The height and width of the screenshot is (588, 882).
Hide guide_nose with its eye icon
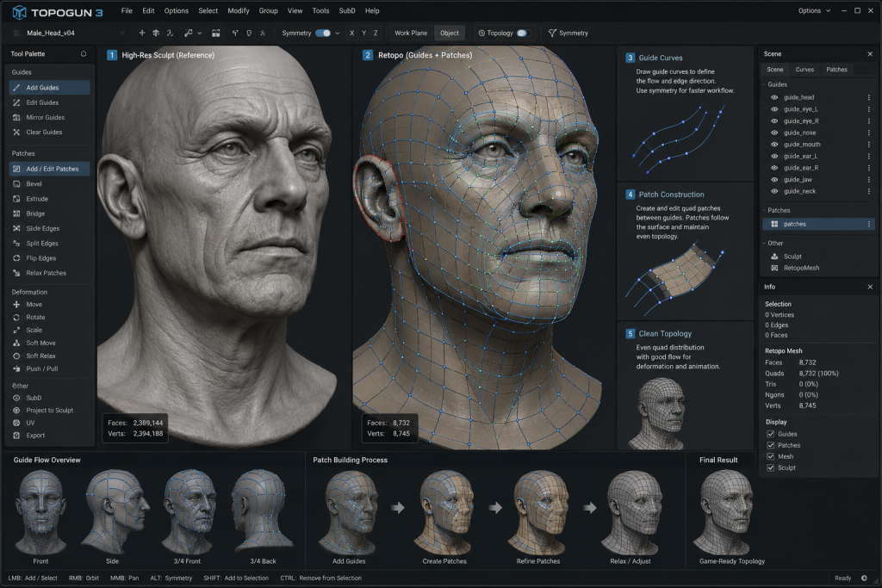tap(774, 133)
